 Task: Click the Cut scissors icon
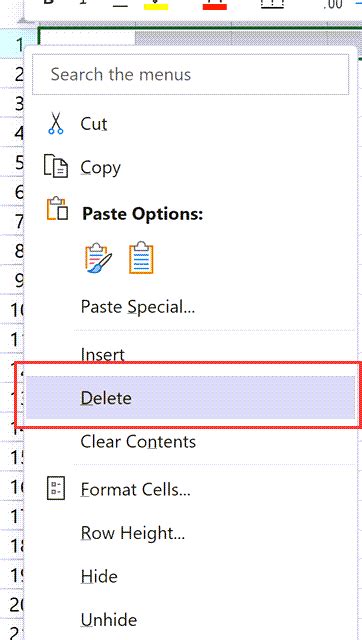(56, 124)
